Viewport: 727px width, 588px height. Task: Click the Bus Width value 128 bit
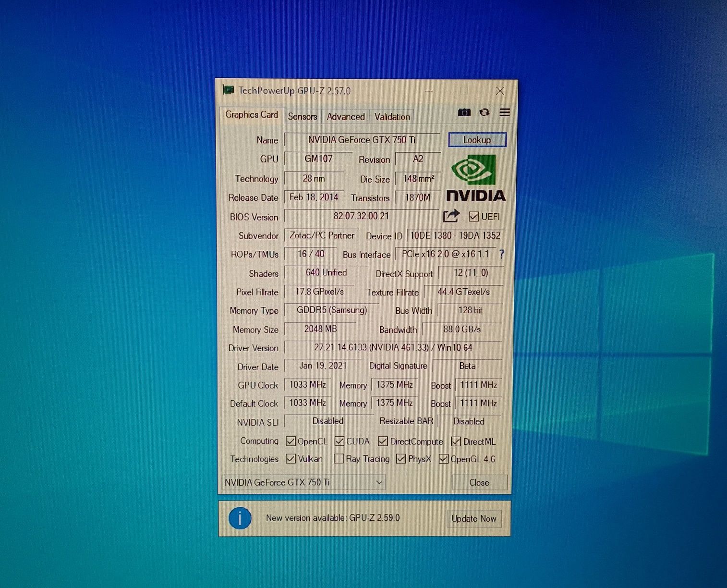470,310
